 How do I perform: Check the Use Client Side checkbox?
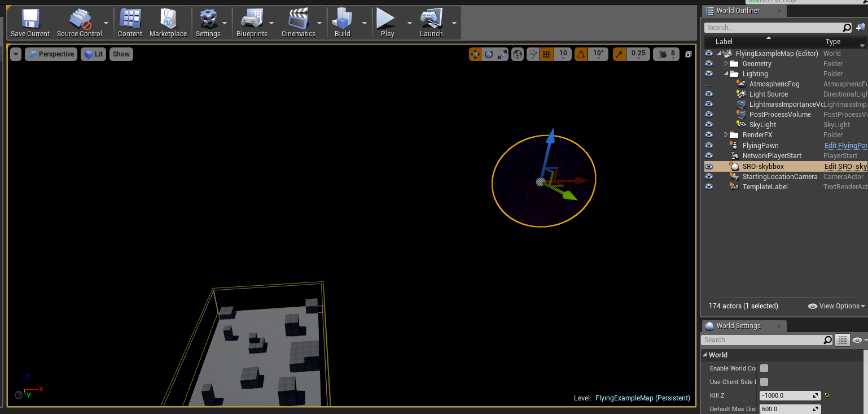point(764,382)
